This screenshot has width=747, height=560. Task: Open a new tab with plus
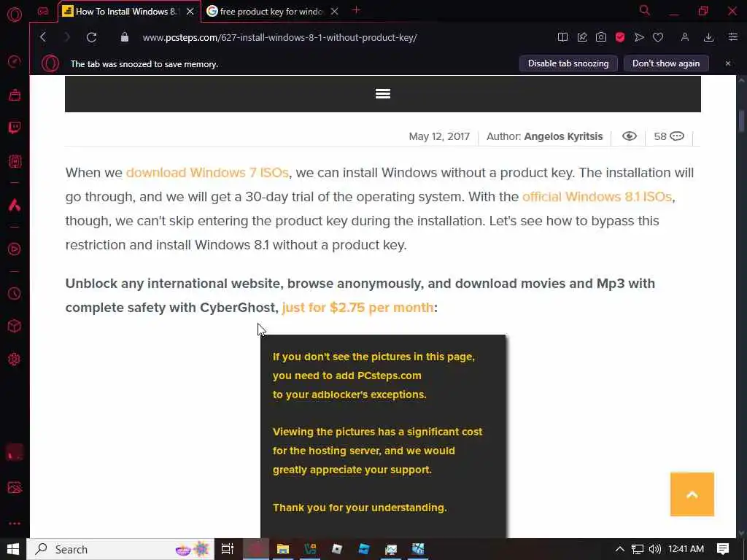[356, 10]
